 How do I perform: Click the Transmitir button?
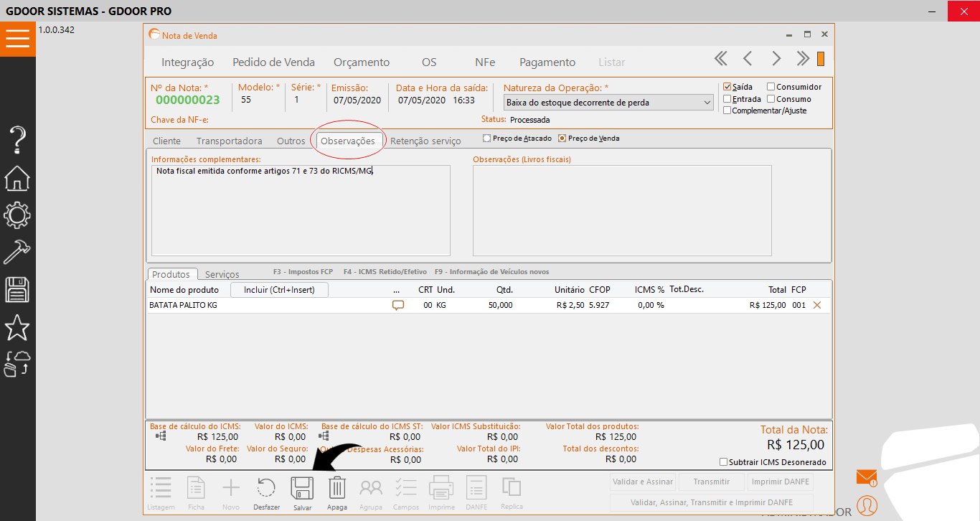click(711, 482)
